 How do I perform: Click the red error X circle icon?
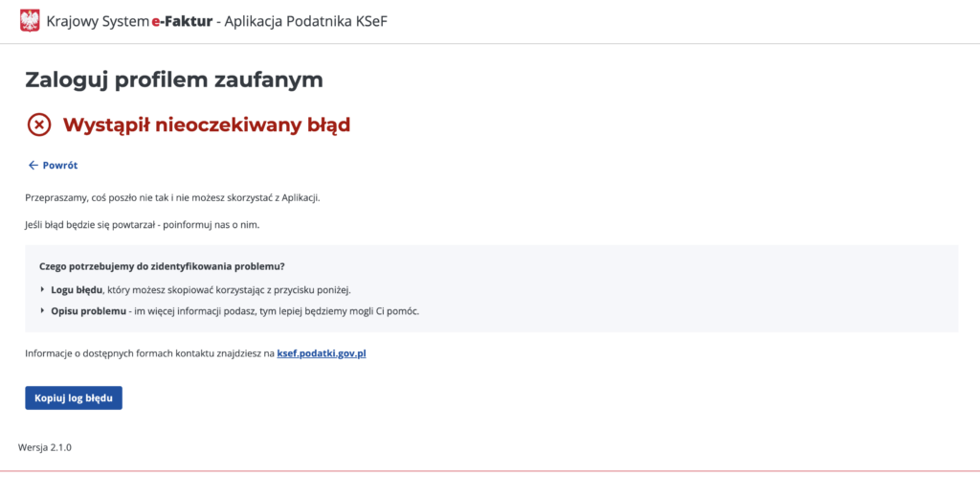39,125
